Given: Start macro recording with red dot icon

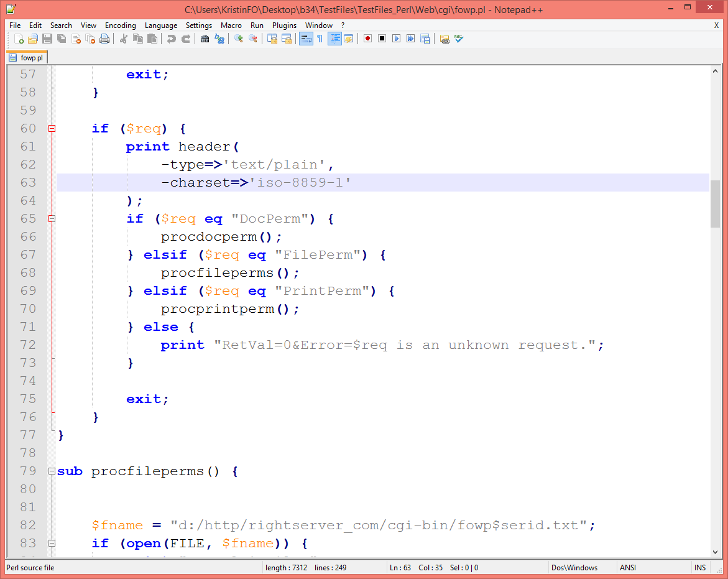Looking at the screenshot, I should coord(367,39).
